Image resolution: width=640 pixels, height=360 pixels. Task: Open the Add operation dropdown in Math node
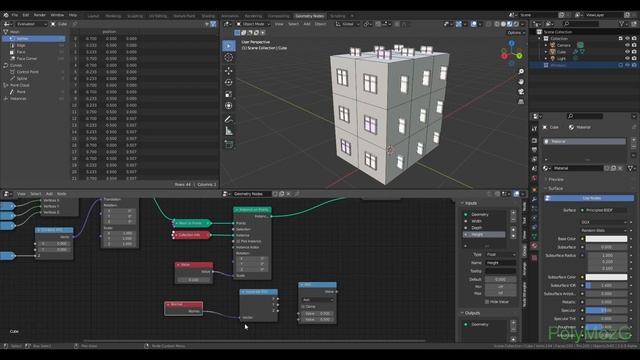pyautogui.click(x=318, y=300)
